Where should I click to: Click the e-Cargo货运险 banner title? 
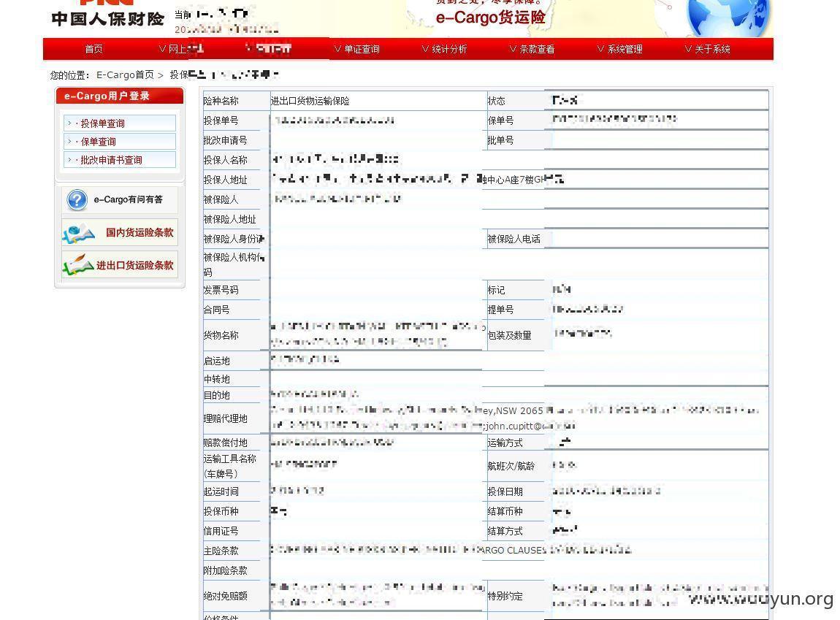click(490, 17)
